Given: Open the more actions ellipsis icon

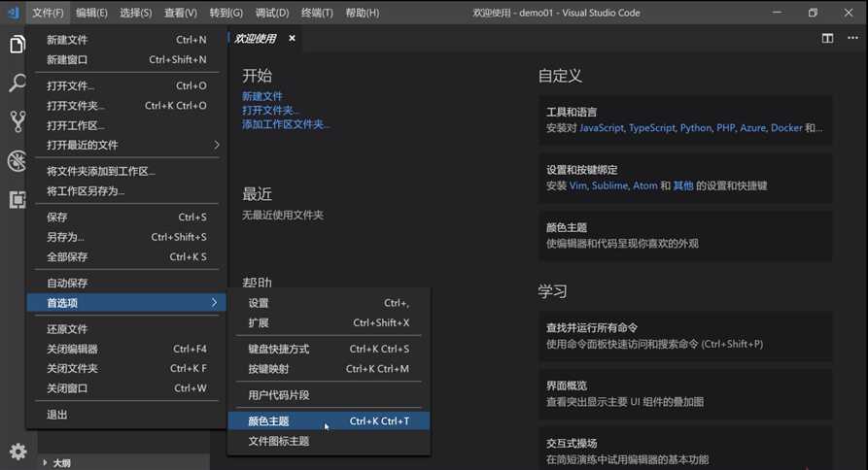Looking at the screenshot, I should [x=852, y=38].
